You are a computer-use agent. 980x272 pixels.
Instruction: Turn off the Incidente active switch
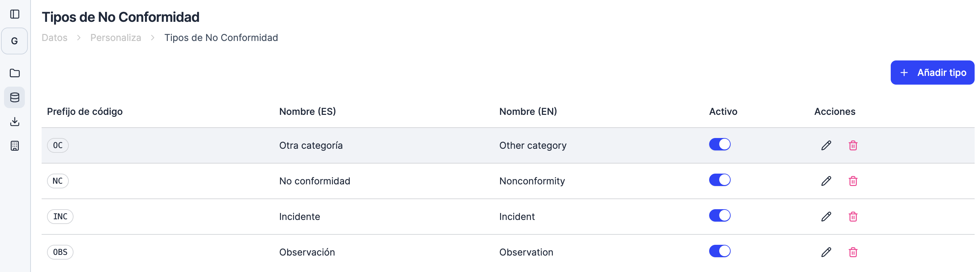[720, 216]
